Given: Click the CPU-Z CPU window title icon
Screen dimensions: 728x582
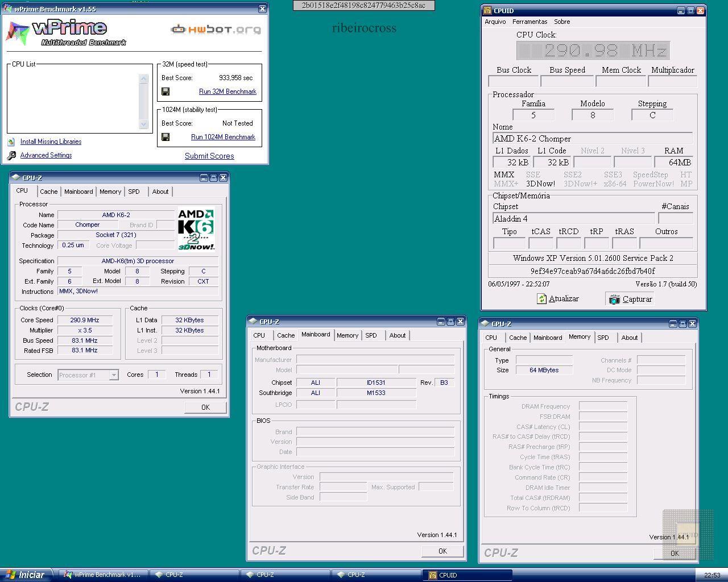Looking at the screenshot, I should point(16,177).
